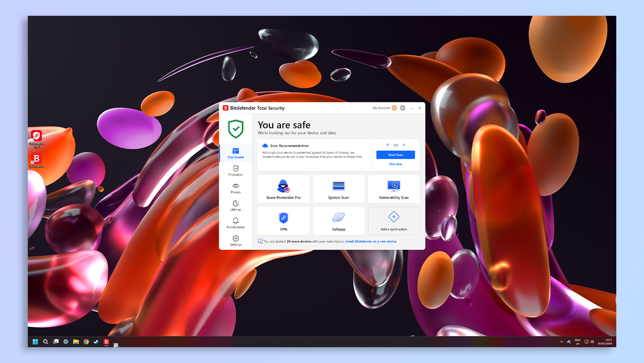This screenshot has height=363, width=644.
Task: Click the 'You are safe' heading
Action: click(x=284, y=125)
